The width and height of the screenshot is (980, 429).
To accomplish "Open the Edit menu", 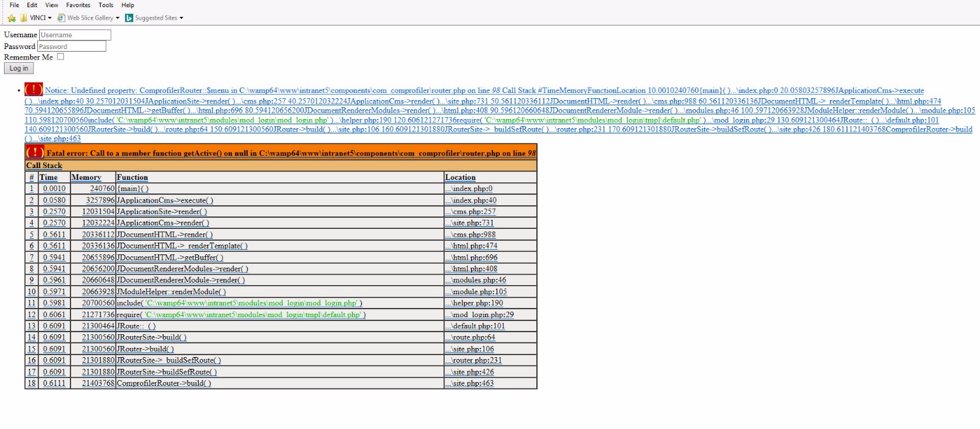I will [x=32, y=5].
